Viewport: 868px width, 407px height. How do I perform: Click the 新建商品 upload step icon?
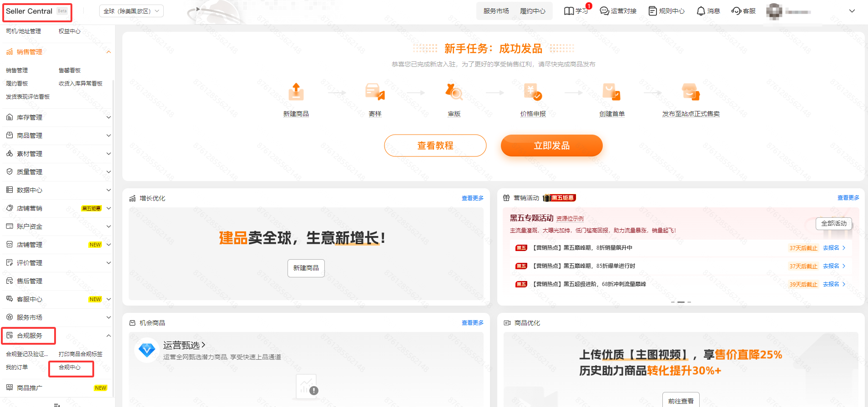[296, 92]
